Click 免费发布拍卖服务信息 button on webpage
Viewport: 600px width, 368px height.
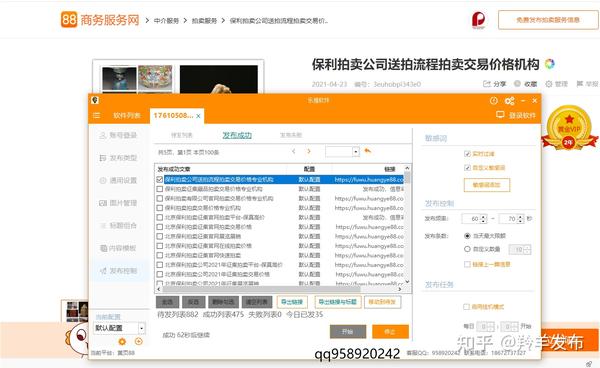(x=548, y=20)
